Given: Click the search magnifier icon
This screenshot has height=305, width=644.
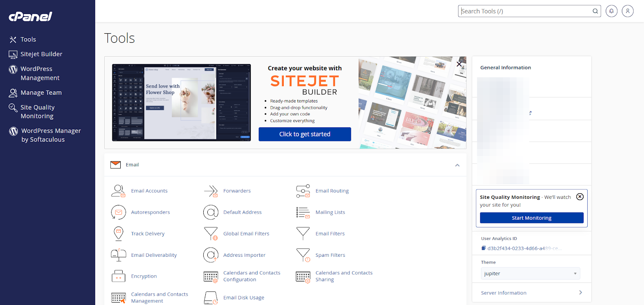Looking at the screenshot, I should pos(595,11).
